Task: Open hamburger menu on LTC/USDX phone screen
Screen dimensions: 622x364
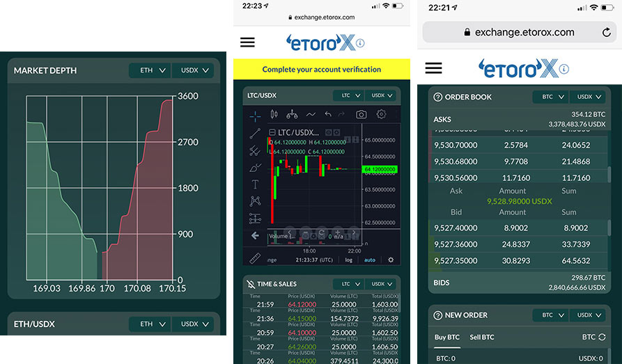Action: click(x=247, y=42)
